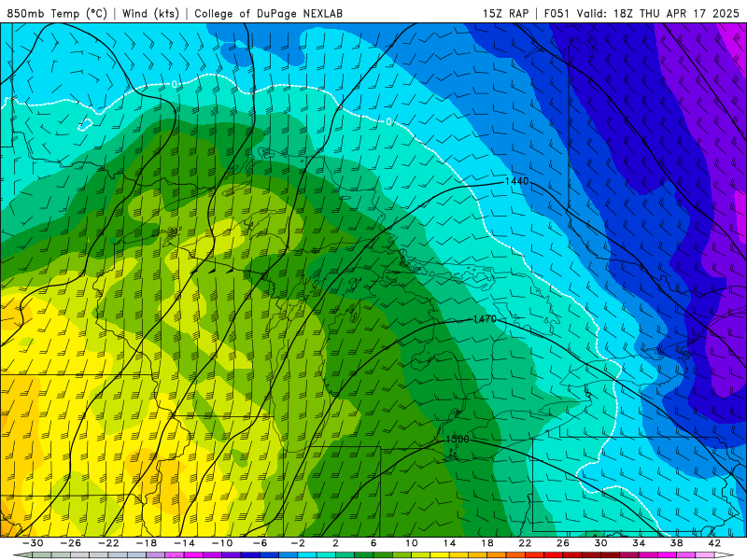Image resolution: width=747 pixels, height=560 pixels.
Task: Click the positive '14' color scale label
Action: 449,543
